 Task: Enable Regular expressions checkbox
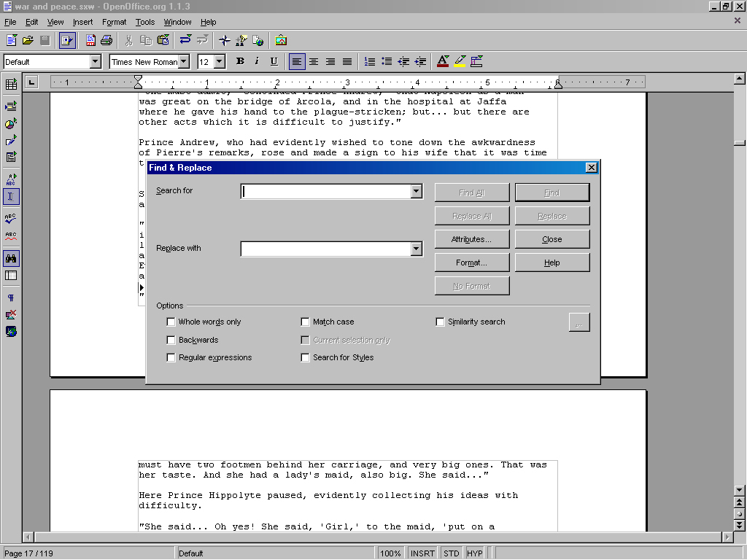(x=171, y=357)
